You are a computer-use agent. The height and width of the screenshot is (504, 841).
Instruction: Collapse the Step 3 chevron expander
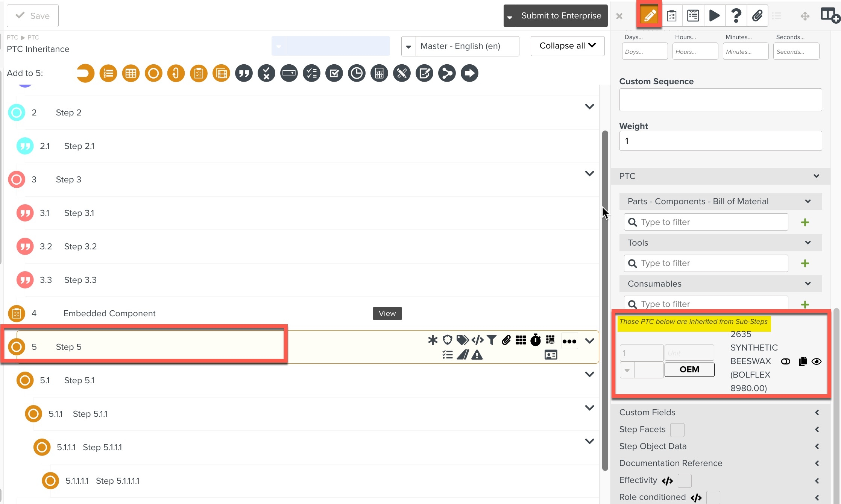click(x=589, y=173)
